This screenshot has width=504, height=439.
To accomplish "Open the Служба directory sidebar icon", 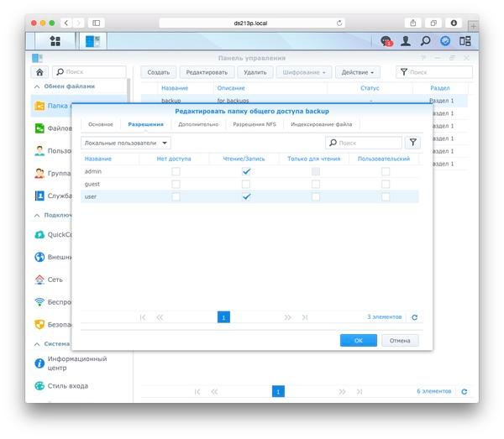I will (39, 196).
